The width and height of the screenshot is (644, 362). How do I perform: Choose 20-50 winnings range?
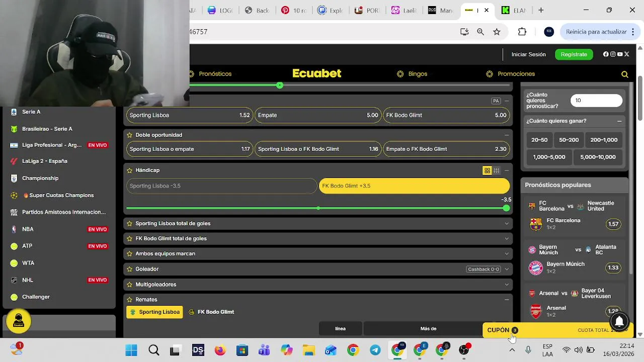click(x=539, y=140)
